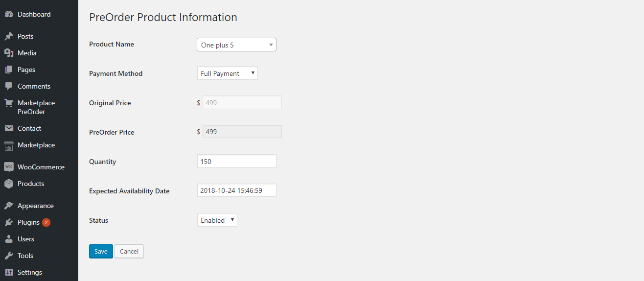Click the Comments speech bubble icon
This screenshot has width=644, height=281.
point(8,86)
